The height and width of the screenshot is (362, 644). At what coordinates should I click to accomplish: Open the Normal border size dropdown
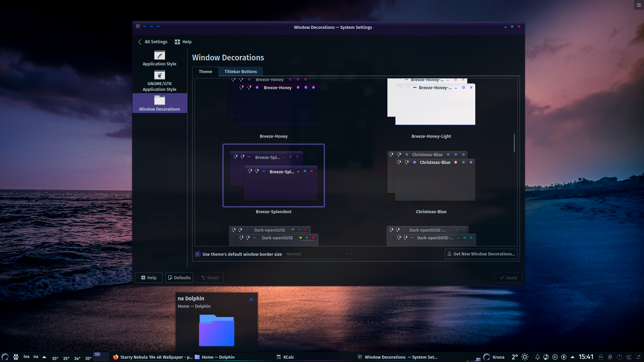pos(317,254)
